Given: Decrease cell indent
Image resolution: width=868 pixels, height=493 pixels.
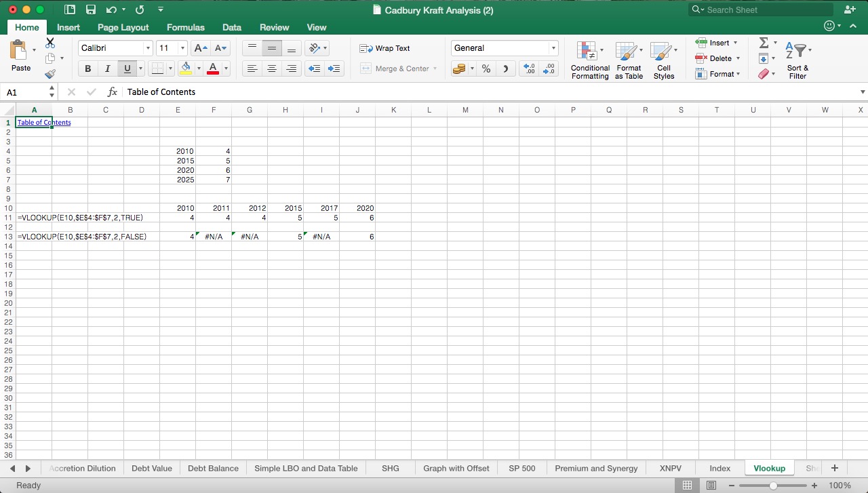Looking at the screenshot, I should (x=314, y=68).
